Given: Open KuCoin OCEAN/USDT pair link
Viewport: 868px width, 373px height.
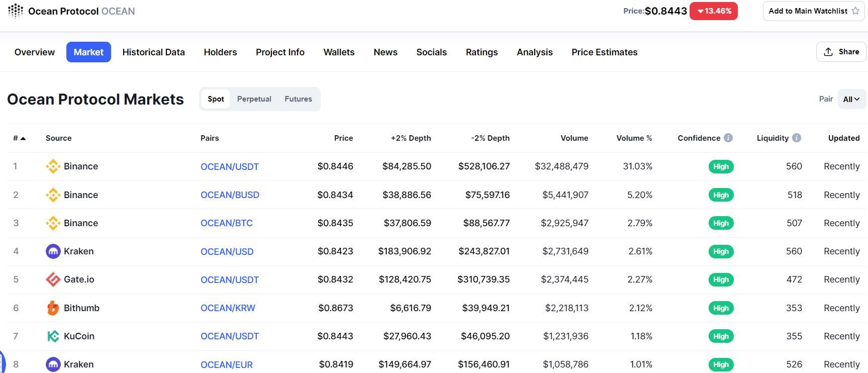Looking at the screenshot, I should pos(230,336).
